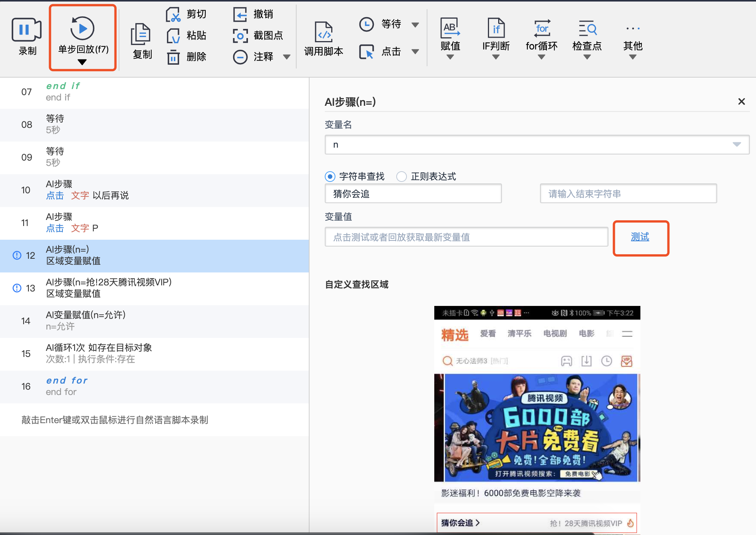This screenshot has height=535, width=756.
Task: Select step 09 等待 5秒 row
Action: click(154, 158)
